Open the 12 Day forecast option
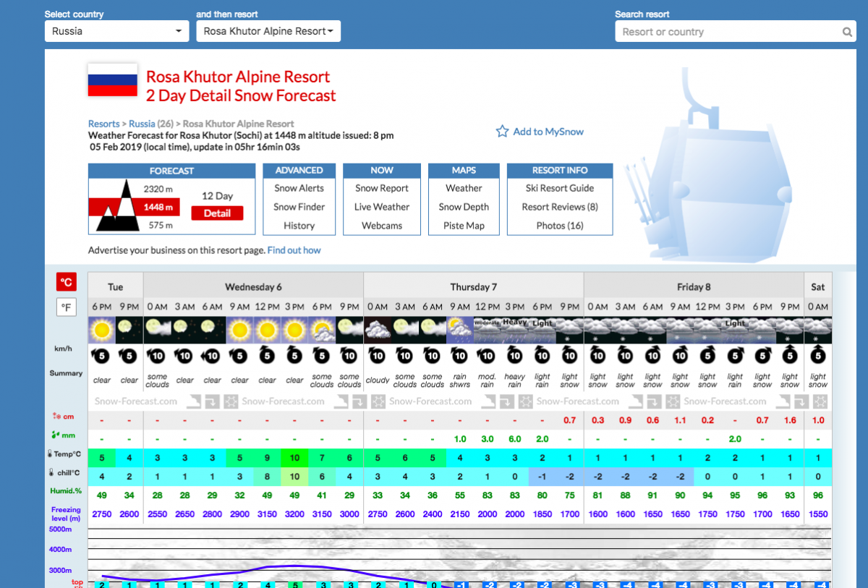This screenshot has width=868, height=588. coord(217,196)
